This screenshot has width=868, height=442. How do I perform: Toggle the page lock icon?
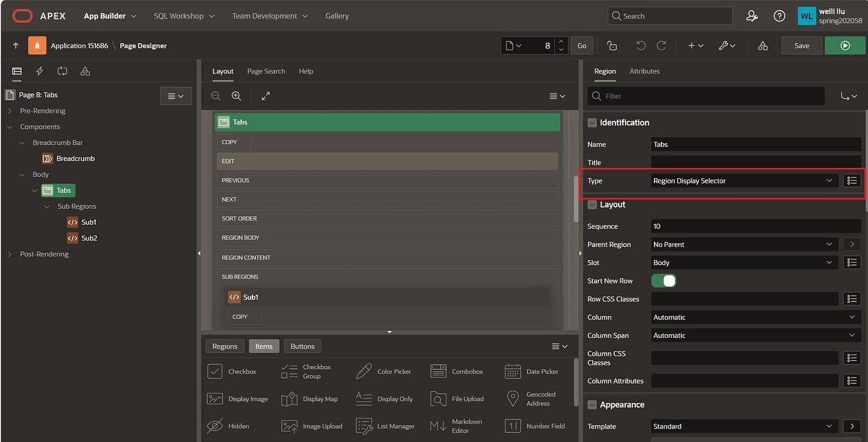click(611, 45)
